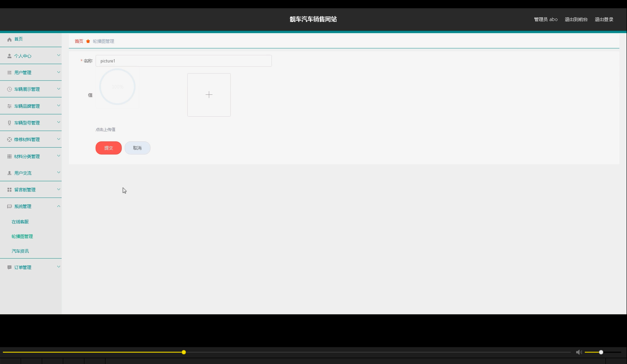The width and height of the screenshot is (627, 364).
Task: Click 轮播图管理 breadcrumb text
Action: pyautogui.click(x=103, y=41)
